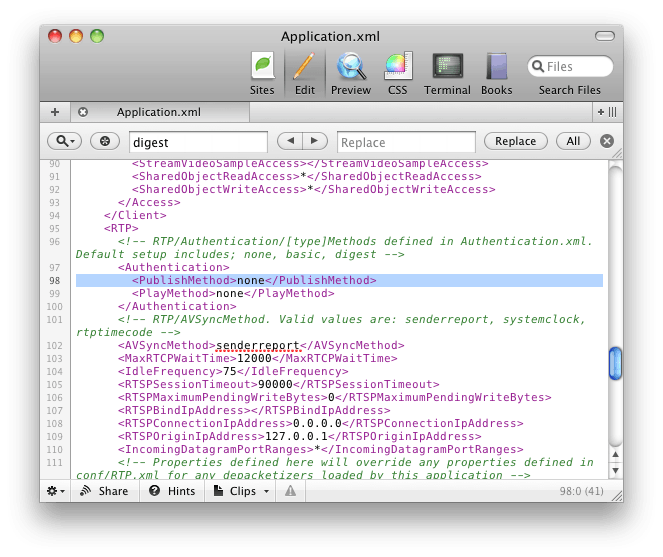This screenshot has height=557, width=663.
Task: Add a new tab with plus button
Action: (55, 112)
